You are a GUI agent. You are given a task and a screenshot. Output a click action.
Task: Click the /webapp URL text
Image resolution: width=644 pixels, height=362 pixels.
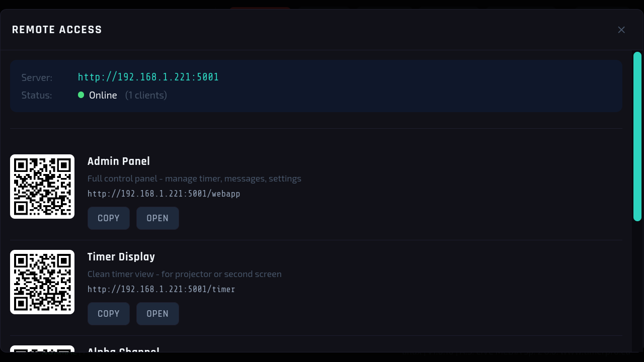[x=164, y=194]
